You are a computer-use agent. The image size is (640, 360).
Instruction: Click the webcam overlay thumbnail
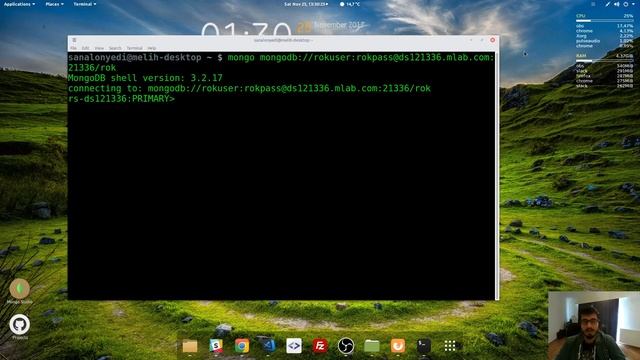point(594,326)
